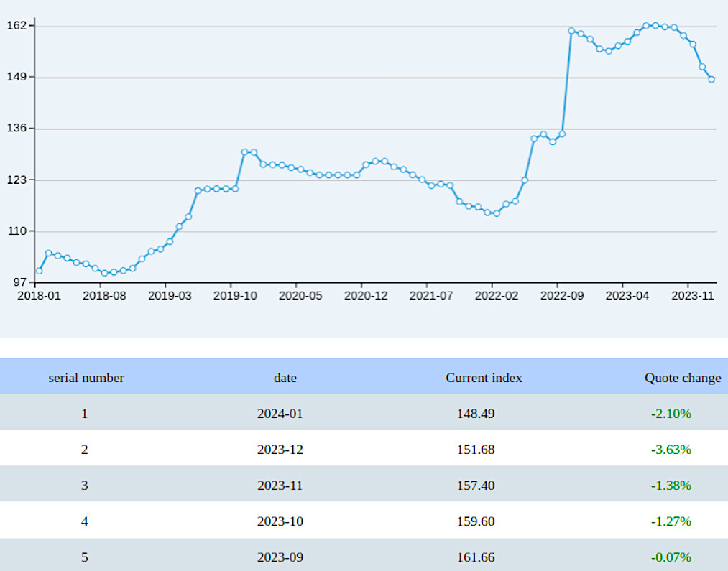Image resolution: width=728 pixels, height=571 pixels.
Task: Select the local peak marker near 2019-10
Action: 244,151
